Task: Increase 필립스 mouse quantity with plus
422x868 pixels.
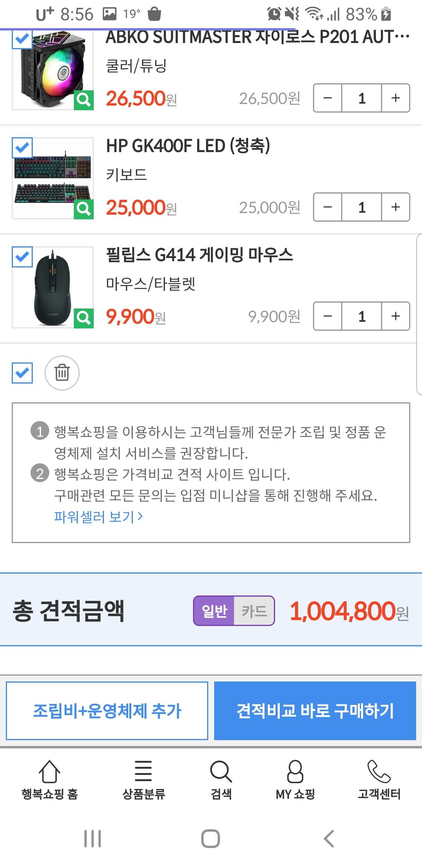Action: (x=395, y=316)
